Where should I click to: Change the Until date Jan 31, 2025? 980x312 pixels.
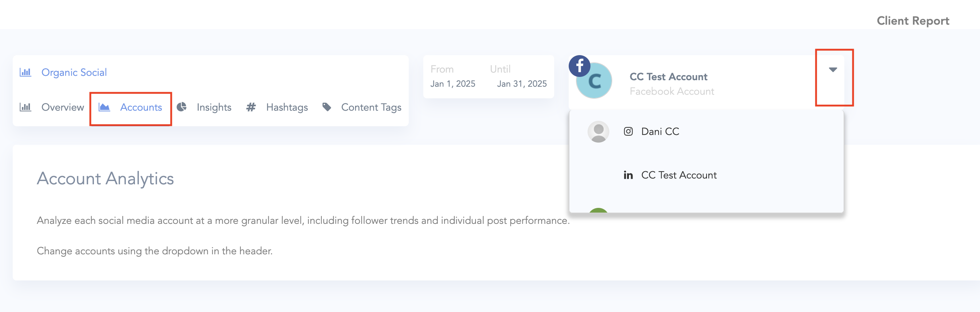(x=522, y=84)
